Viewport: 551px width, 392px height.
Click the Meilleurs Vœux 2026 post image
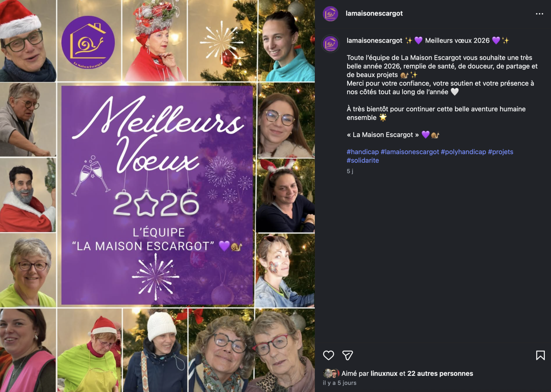coord(157,196)
